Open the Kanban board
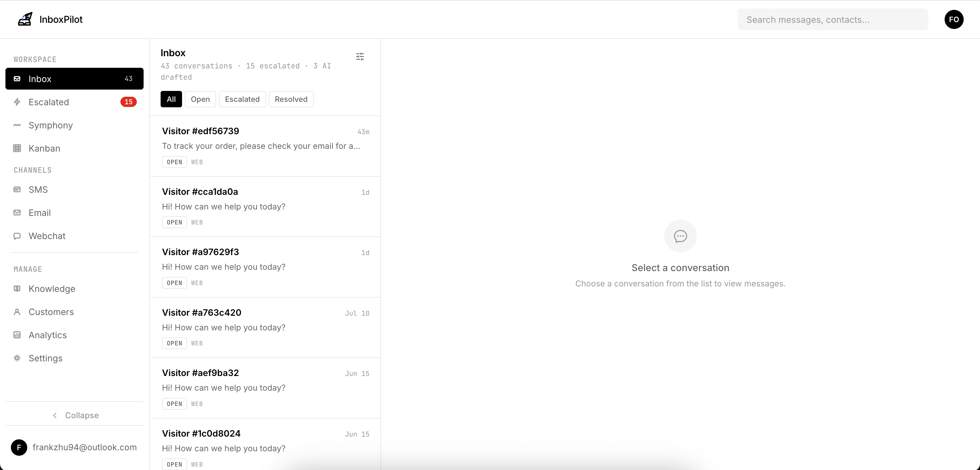Image resolution: width=980 pixels, height=470 pixels. click(x=75, y=148)
